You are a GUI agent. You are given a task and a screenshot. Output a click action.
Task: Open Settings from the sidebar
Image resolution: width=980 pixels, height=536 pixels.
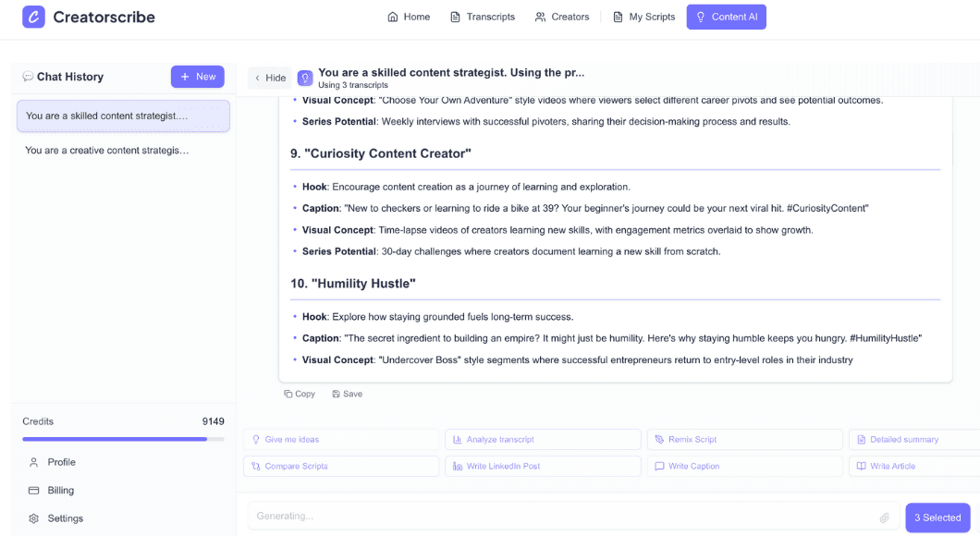65,518
